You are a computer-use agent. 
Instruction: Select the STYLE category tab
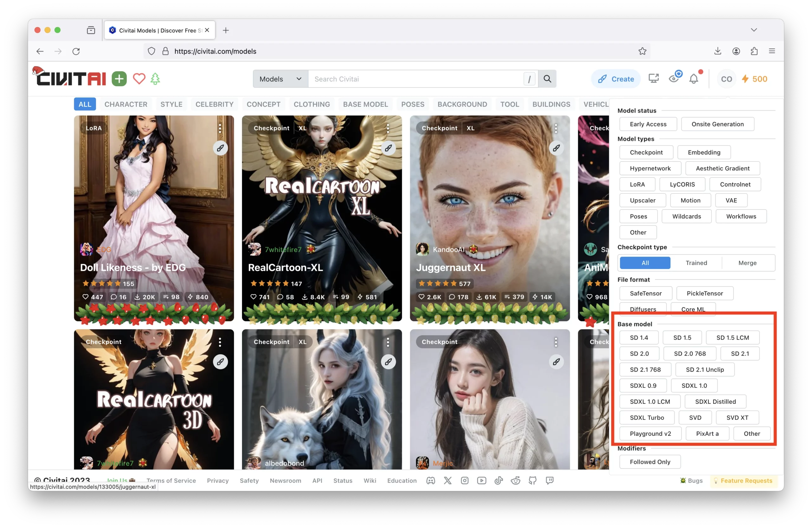pyautogui.click(x=171, y=104)
